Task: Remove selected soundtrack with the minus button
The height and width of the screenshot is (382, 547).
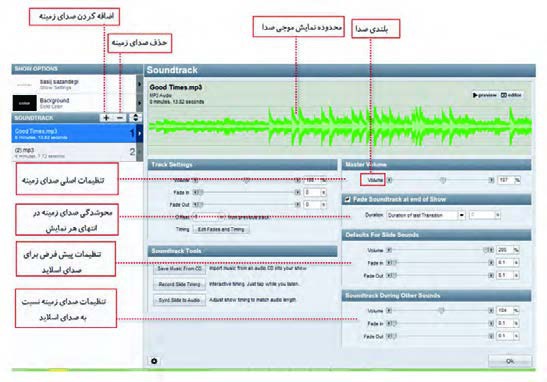Action: coord(120,118)
